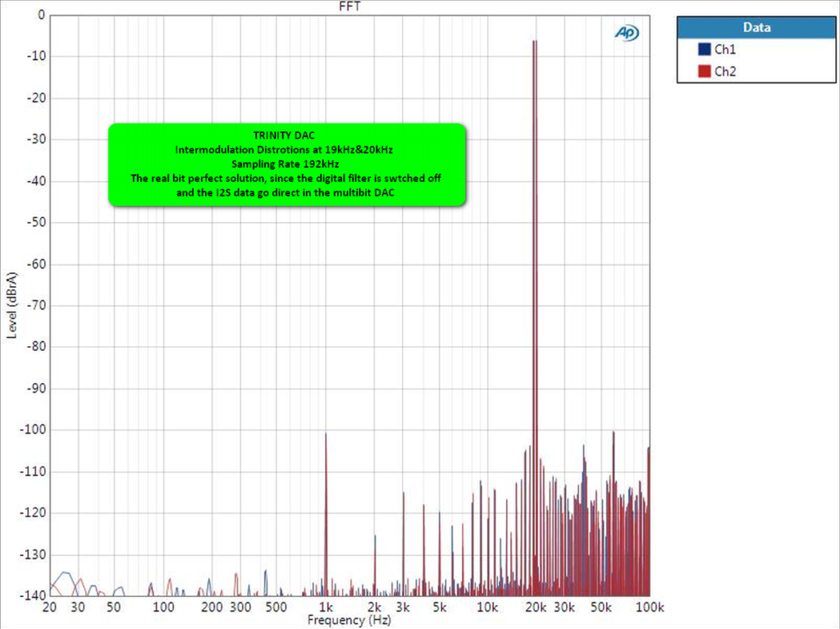Click the Ch2 legend label

(x=725, y=71)
